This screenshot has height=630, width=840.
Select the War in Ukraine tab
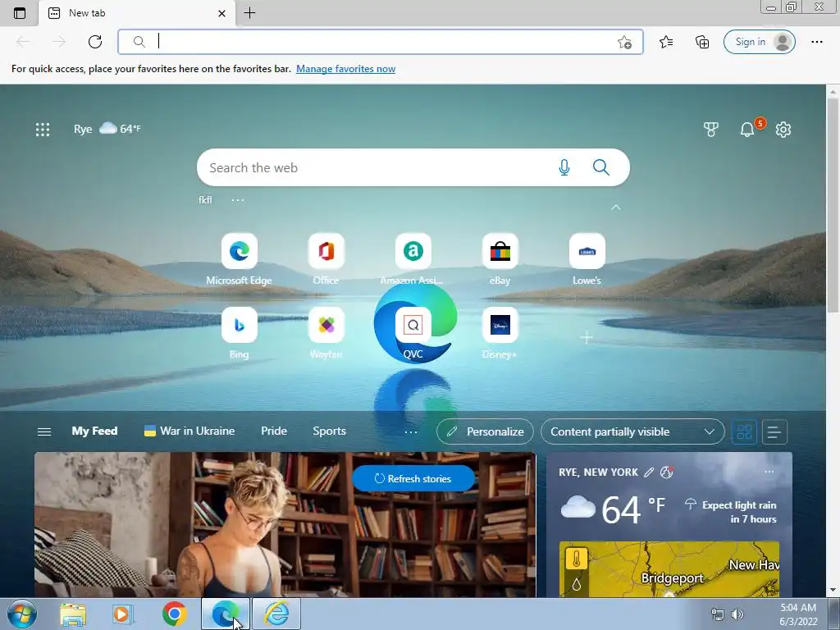189,431
